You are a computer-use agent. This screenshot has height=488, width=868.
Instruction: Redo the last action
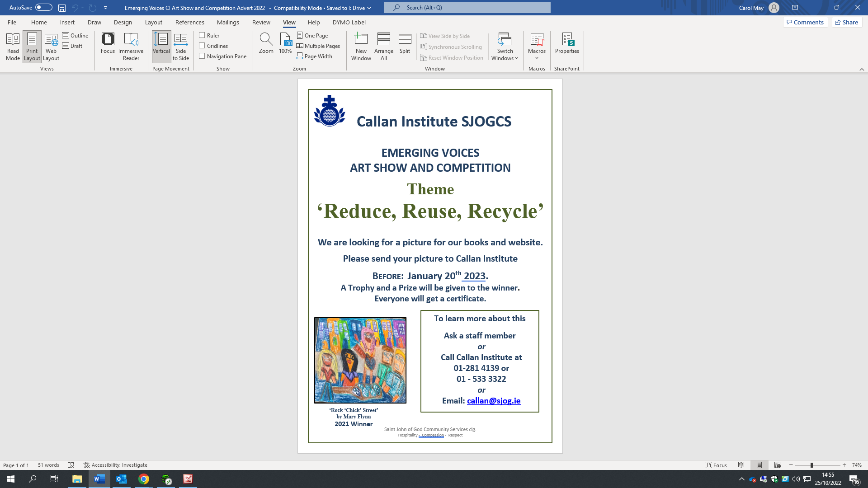(93, 8)
